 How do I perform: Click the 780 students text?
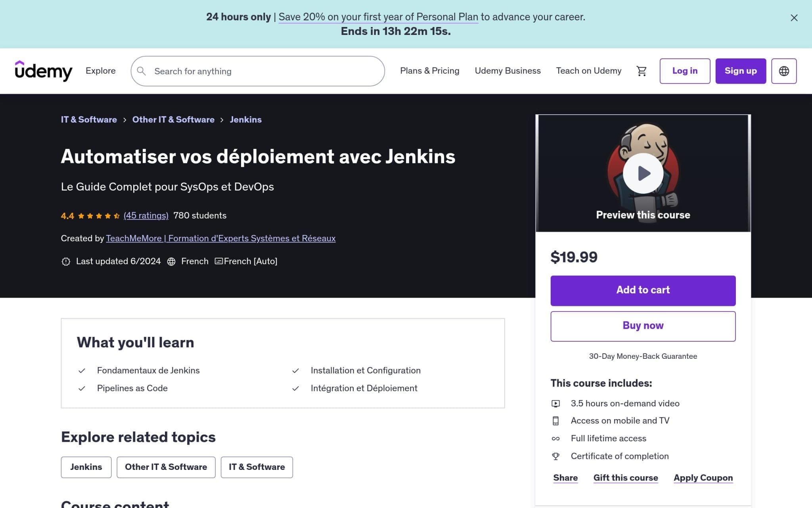pyautogui.click(x=200, y=216)
